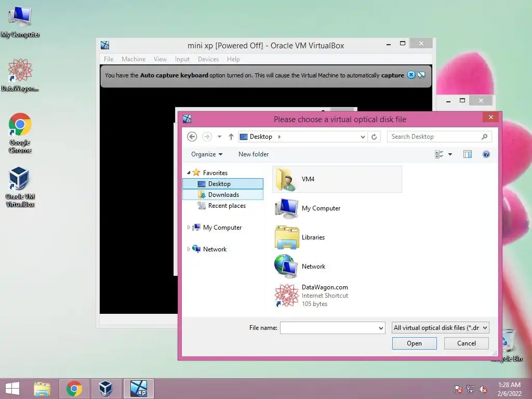Click the search magnifier icon

pyautogui.click(x=484, y=137)
